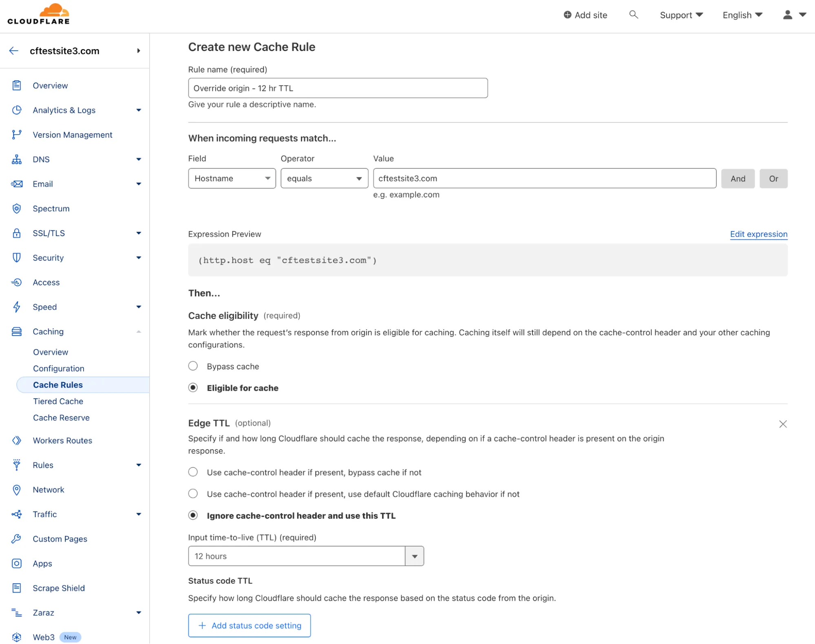The height and width of the screenshot is (644, 815).
Task: Select the Security panel icon
Action: coord(17,257)
